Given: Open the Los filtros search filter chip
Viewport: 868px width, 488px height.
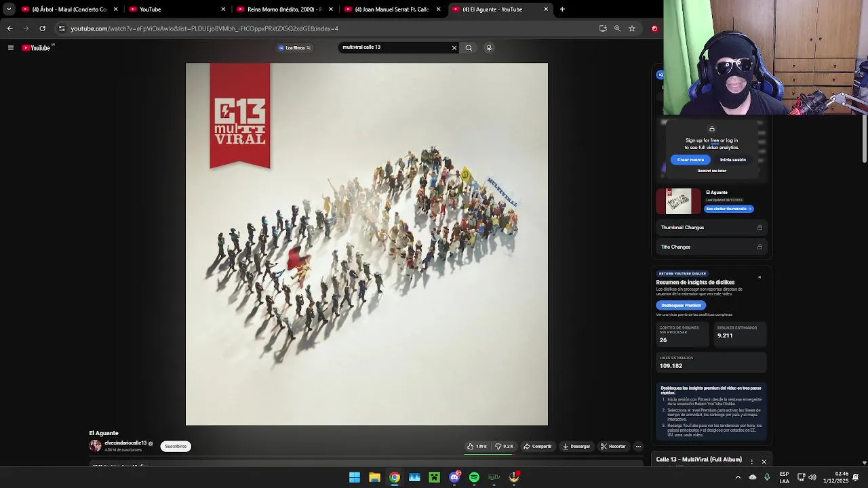Looking at the screenshot, I should click(x=295, y=47).
